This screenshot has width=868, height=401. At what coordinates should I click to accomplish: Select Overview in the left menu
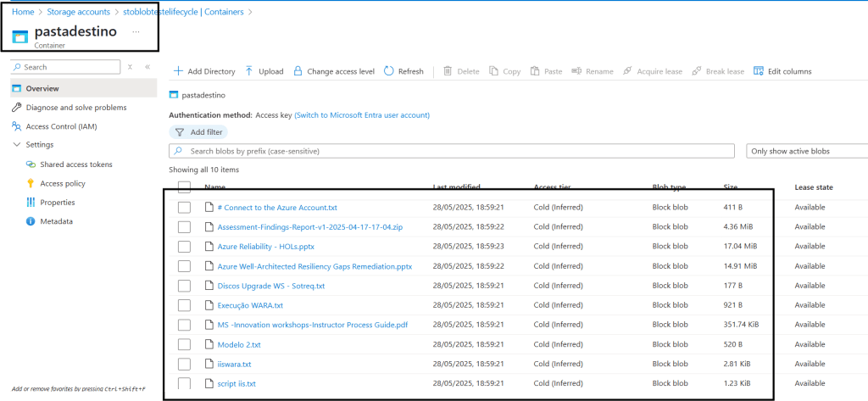coord(42,88)
